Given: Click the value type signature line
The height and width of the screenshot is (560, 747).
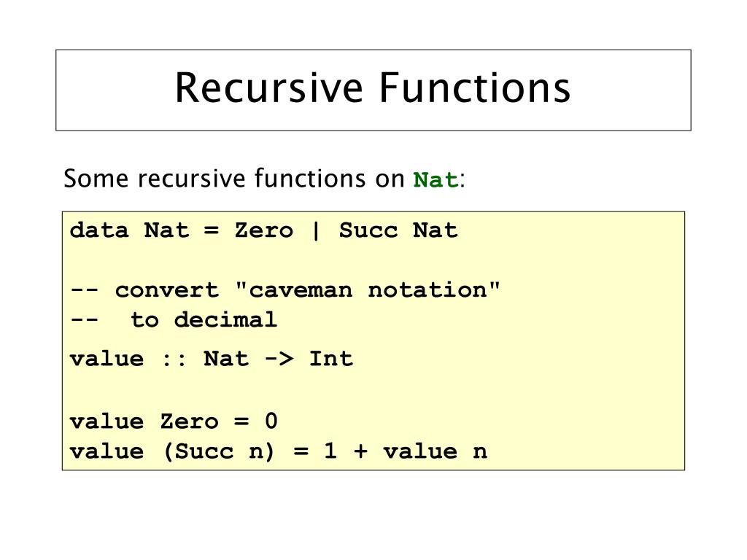Looking at the screenshot, I should pyautogui.click(x=212, y=359).
